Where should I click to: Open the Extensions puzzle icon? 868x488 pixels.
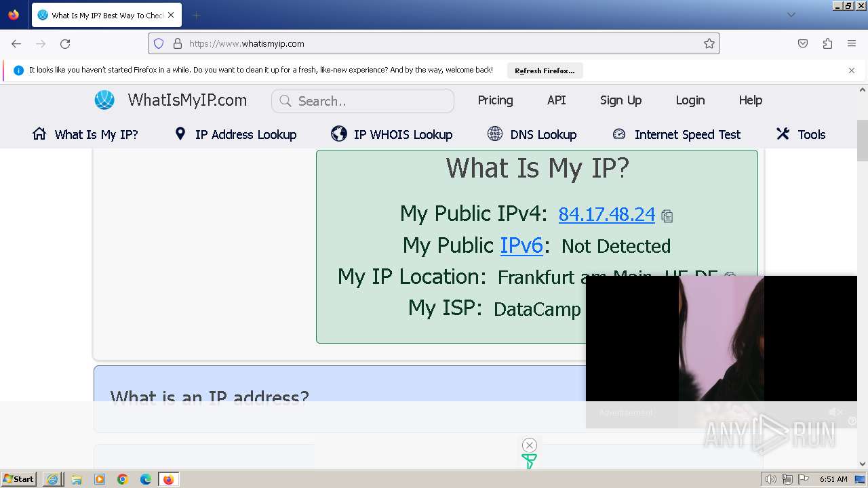tap(827, 43)
